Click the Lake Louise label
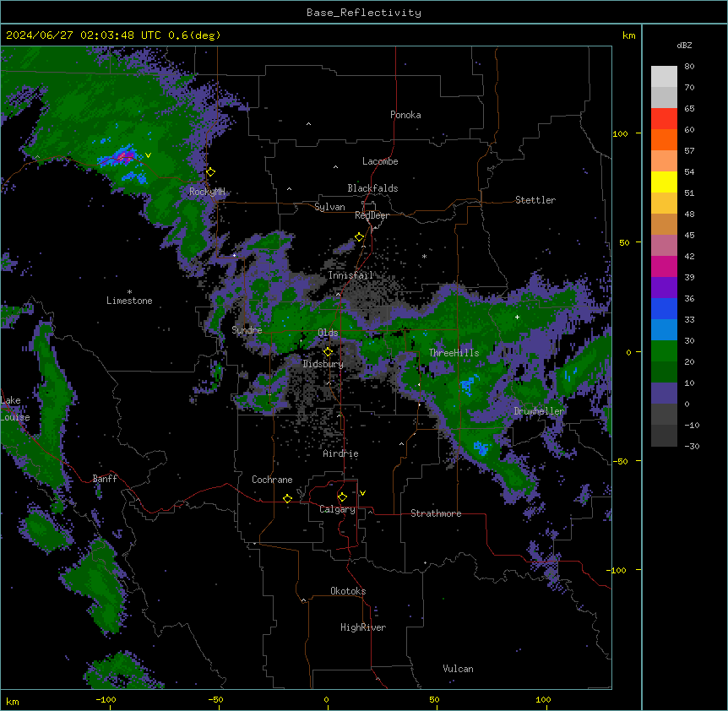Screen dimensions: 728x711 point(14,409)
